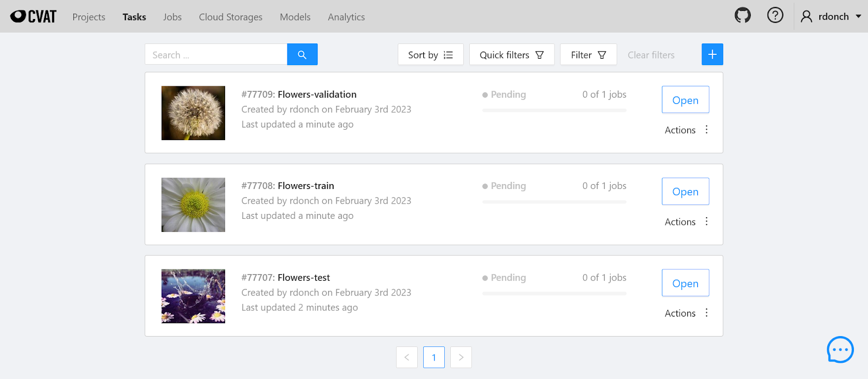The image size is (868, 379).
Task: Open the Flowers-validation task
Action: tap(685, 100)
